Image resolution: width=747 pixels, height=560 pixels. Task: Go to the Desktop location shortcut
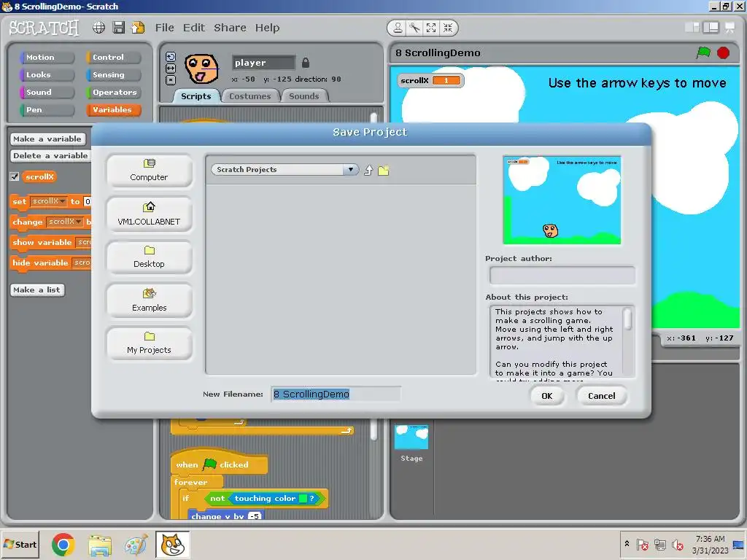pos(149,257)
